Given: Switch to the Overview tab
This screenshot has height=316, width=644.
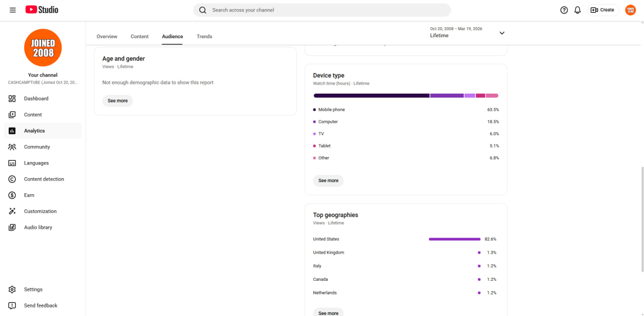Looking at the screenshot, I should (x=107, y=37).
